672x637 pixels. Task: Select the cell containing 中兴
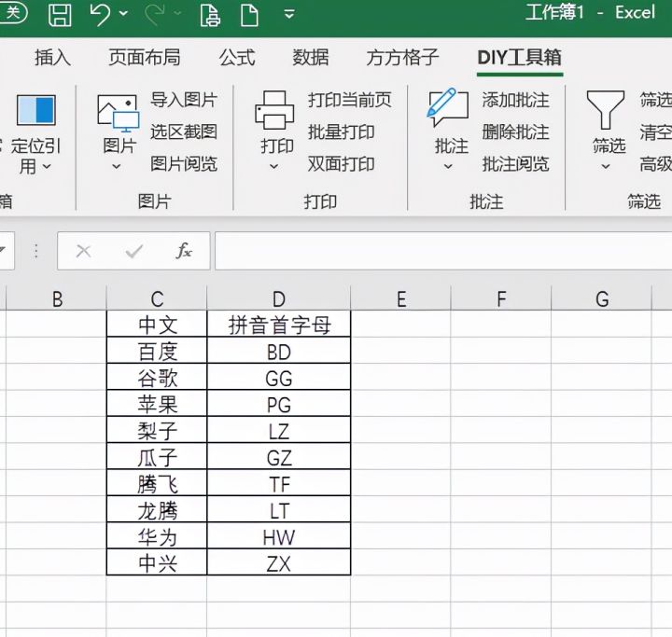pyautogui.click(x=157, y=562)
